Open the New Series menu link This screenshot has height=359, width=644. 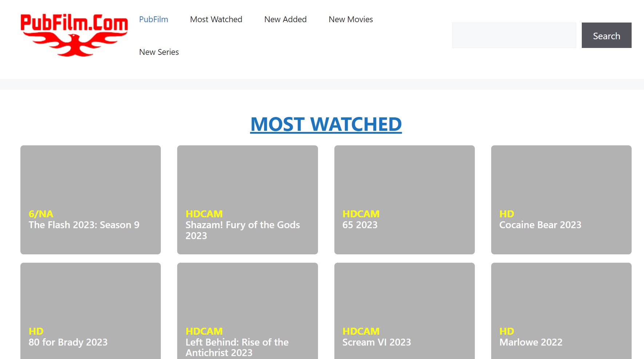[x=159, y=52]
